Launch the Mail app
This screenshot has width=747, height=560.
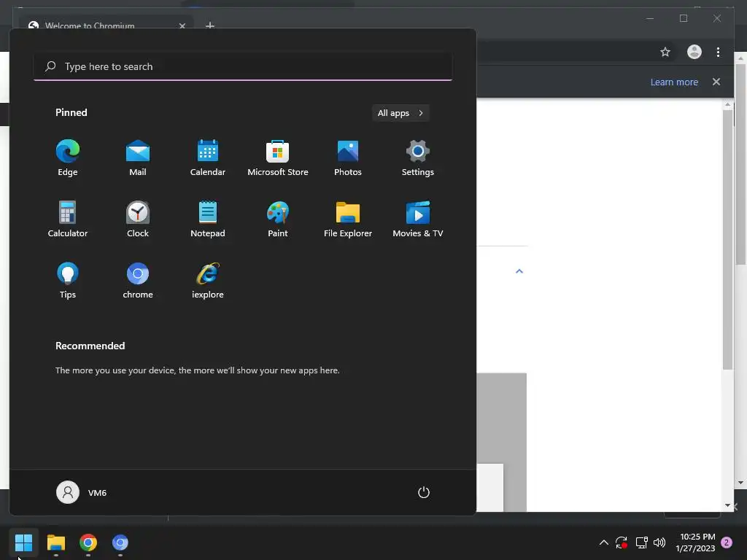coord(138,158)
